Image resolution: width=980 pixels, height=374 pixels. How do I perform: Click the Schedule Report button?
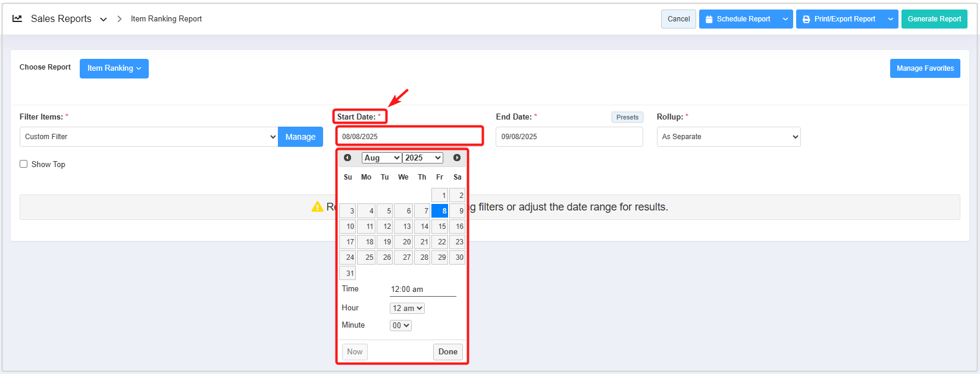[738, 19]
